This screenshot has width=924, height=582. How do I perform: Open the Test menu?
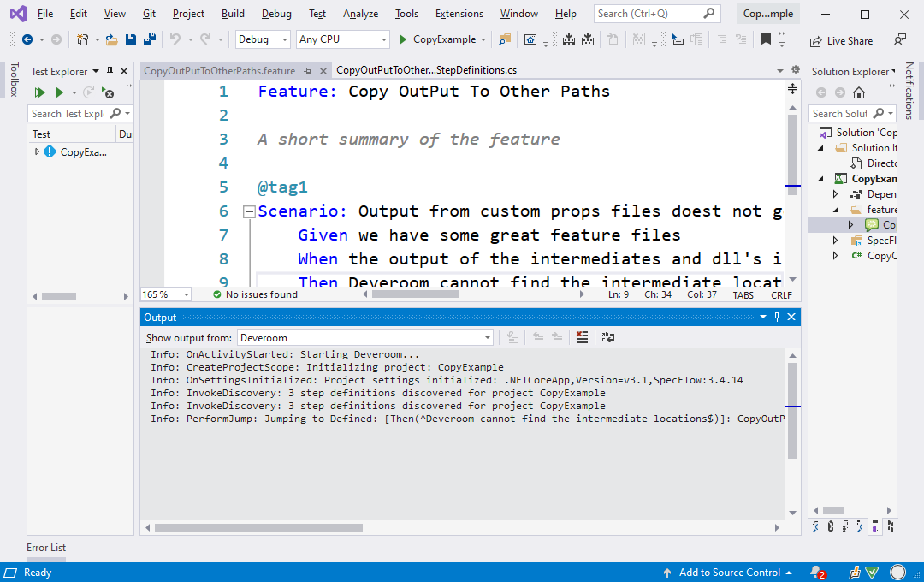tap(317, 14)
